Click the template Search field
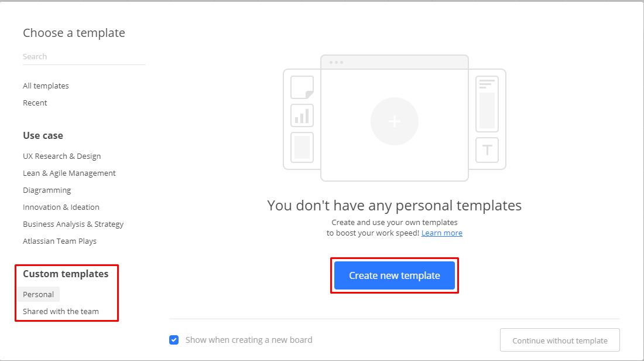The width and height of the screenshot is (644, 361). [84, 56]
